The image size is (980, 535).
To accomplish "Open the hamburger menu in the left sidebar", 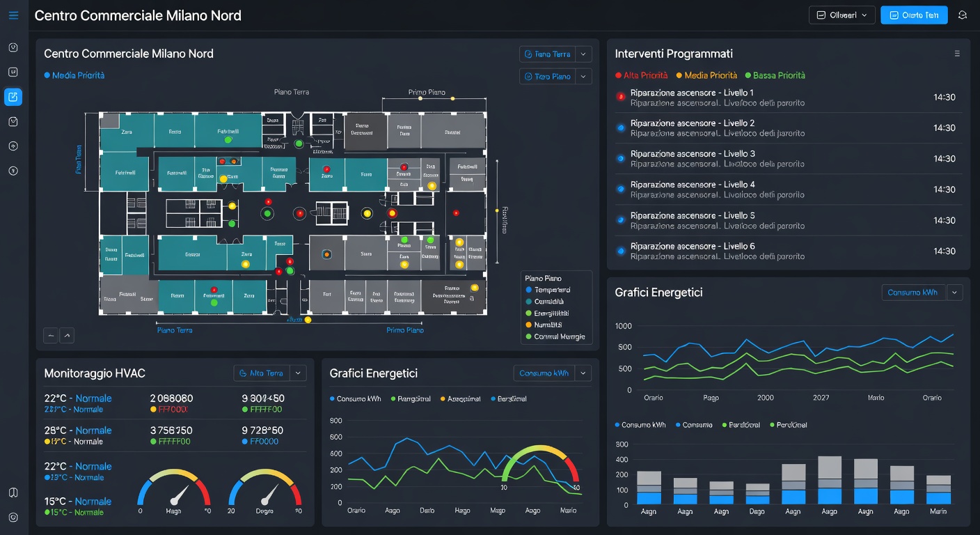I will 13,15.
